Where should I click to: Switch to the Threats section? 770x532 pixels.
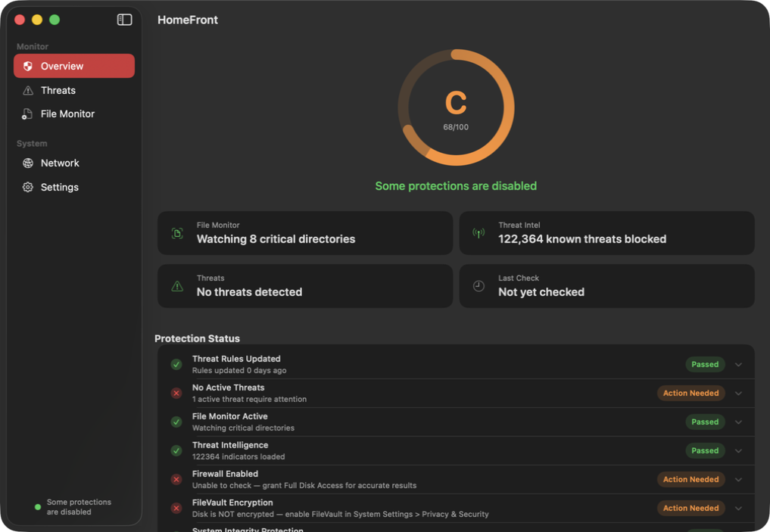[x=58, y=90]
